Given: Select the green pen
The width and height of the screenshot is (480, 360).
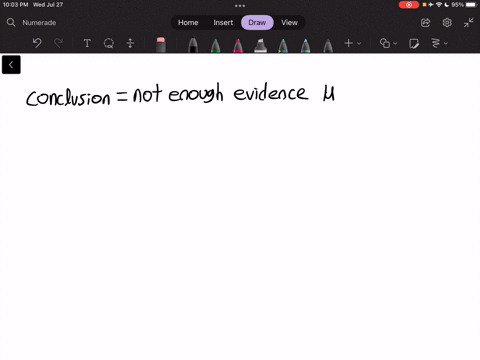Looking at the screenshot, I should pos(216,45).
